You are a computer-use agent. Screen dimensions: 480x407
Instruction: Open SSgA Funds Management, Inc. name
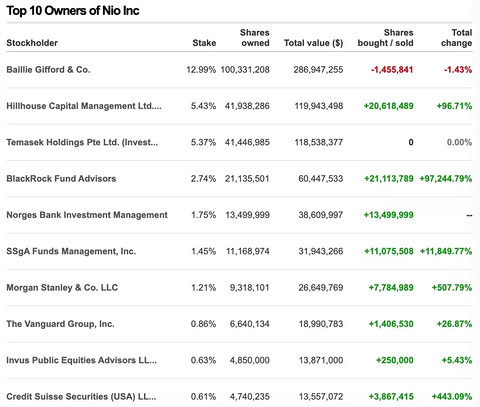71,251
